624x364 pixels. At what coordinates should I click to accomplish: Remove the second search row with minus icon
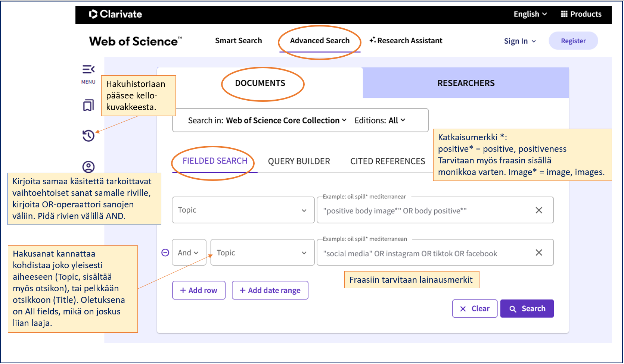(x=165, y=252)
